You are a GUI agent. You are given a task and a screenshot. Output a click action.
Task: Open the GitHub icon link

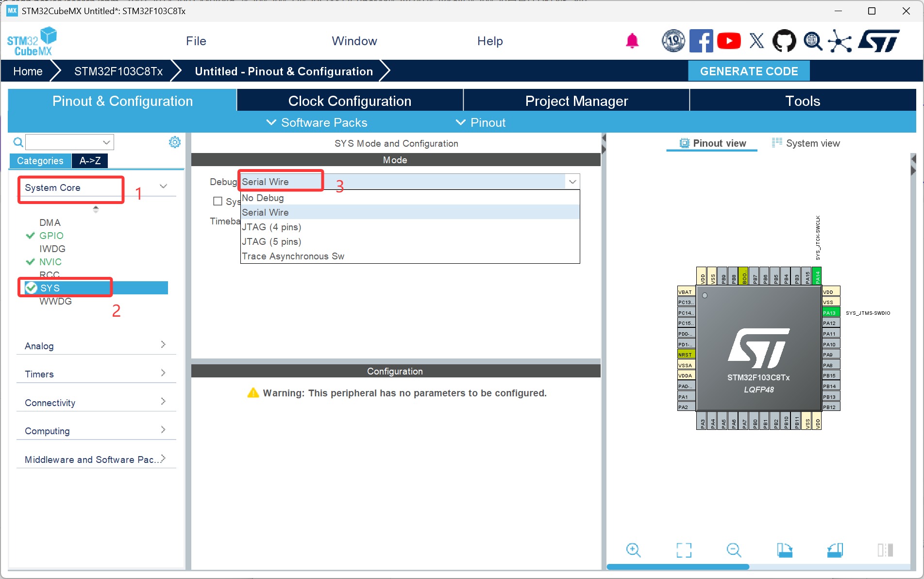[x=784, y=41]
